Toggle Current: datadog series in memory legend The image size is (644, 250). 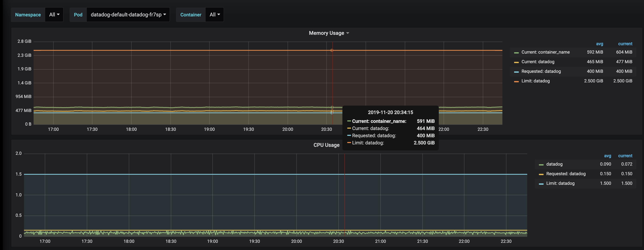pos(538,62)
